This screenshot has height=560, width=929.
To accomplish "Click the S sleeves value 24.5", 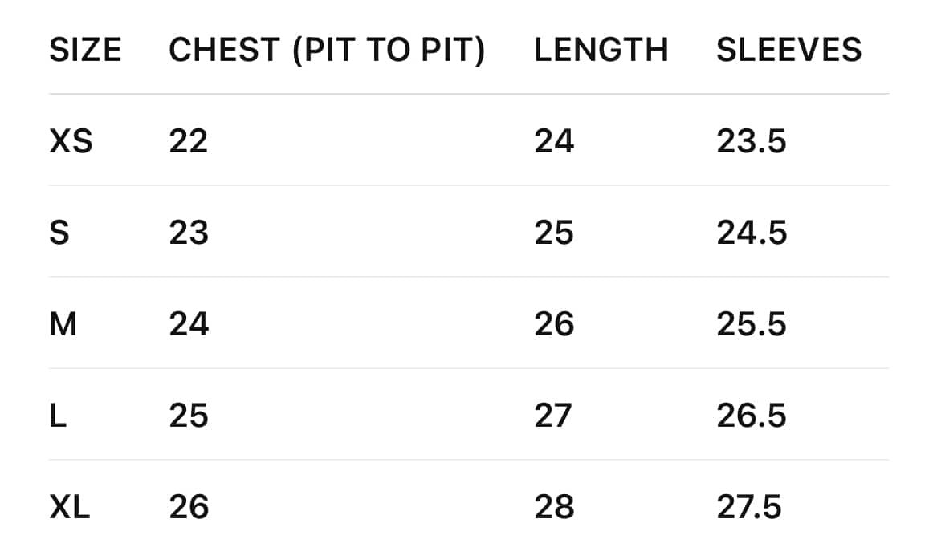I will click(751, 233).
